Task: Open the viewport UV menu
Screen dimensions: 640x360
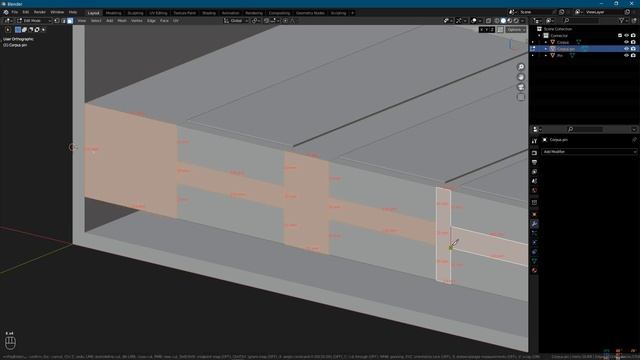Action: (176, 20)
